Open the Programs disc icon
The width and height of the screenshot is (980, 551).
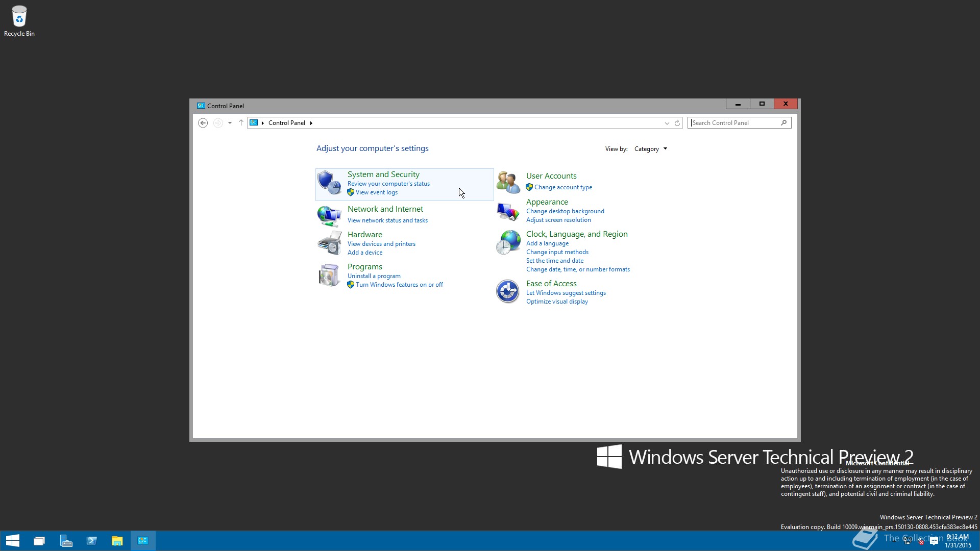pos(329,275)
